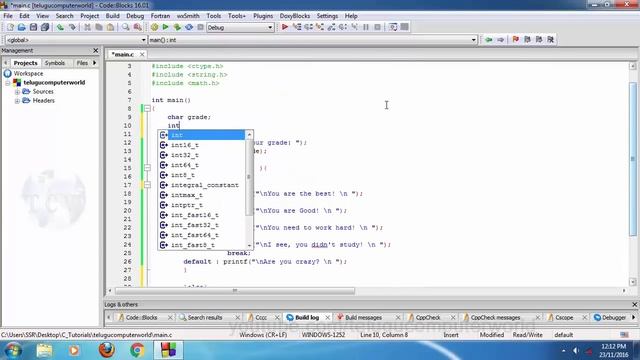Close the Logs & others panel

click(634, 304)
